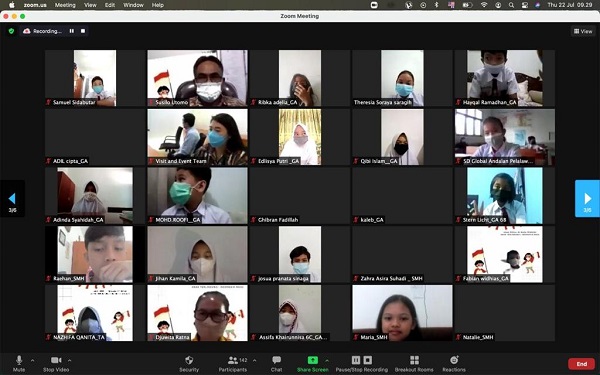This screenshot has width=600, height=375.
Task: Select Qibi Islam_GA video tile
Action: point(402,137)
